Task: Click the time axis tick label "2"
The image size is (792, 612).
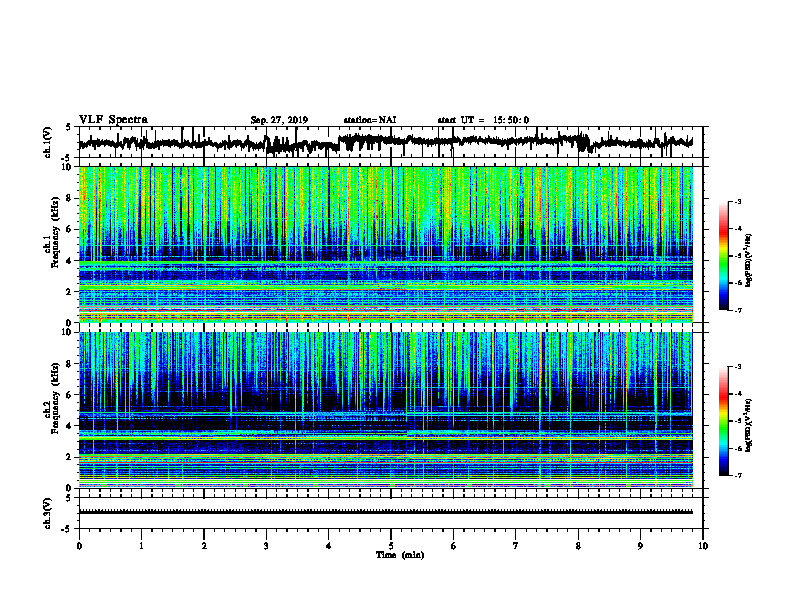Action: 204,546
